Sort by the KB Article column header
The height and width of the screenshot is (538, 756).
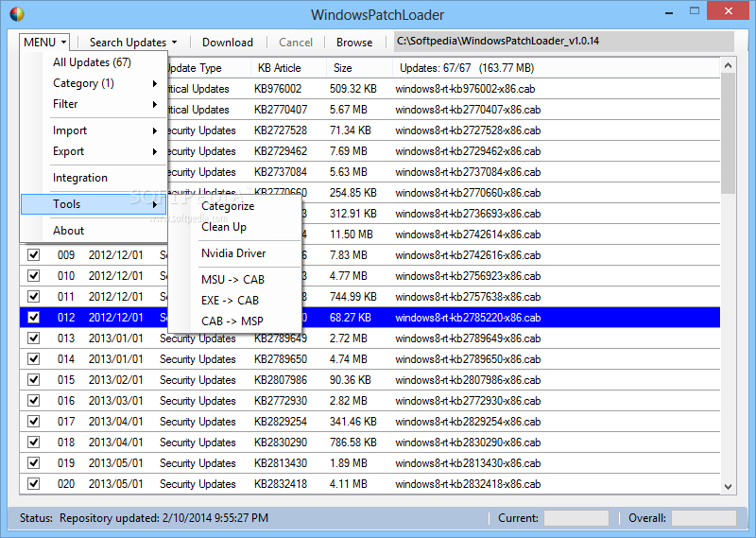pyautogui.click(x=288, y=68)
